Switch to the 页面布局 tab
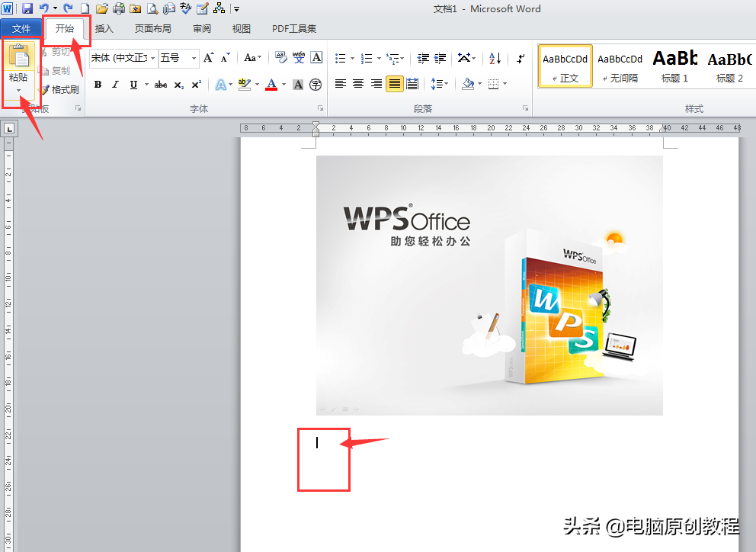The image size is (756, 552). coord(153,29)
